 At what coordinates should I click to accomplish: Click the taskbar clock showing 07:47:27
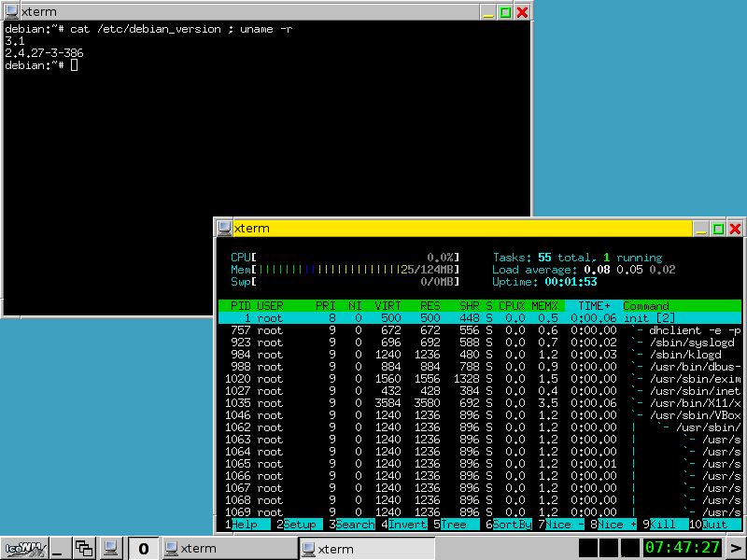pyautogui.click(x=682, y=548)
